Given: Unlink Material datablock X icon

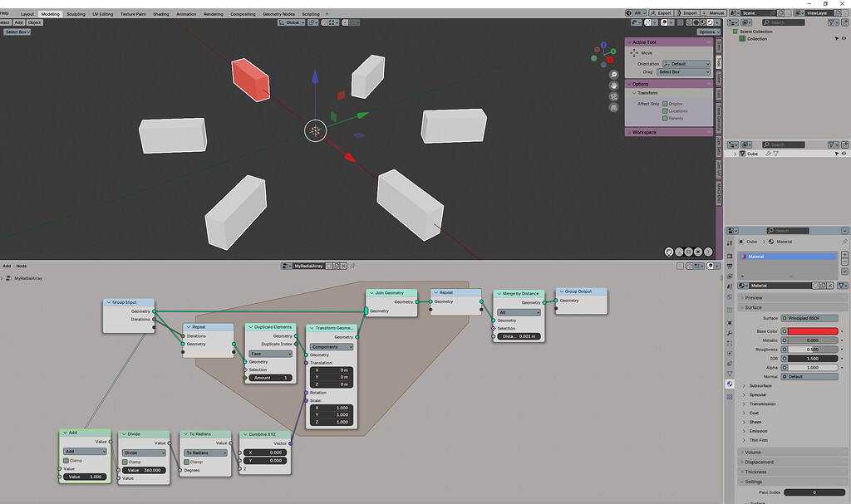Looking at the screenshot, I should (830, 286).
